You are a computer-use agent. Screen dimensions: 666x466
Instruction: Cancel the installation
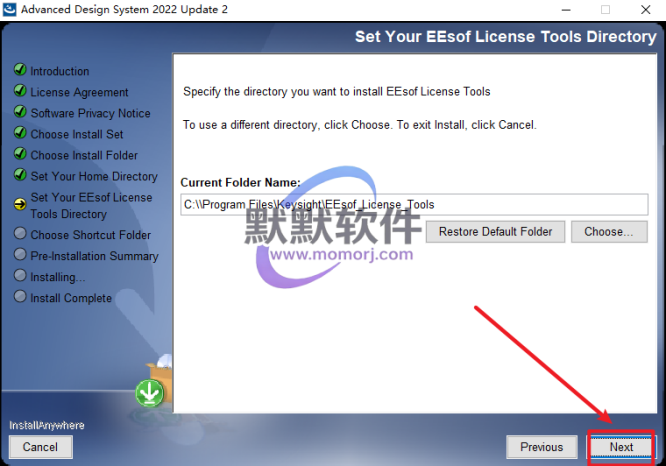40,447
